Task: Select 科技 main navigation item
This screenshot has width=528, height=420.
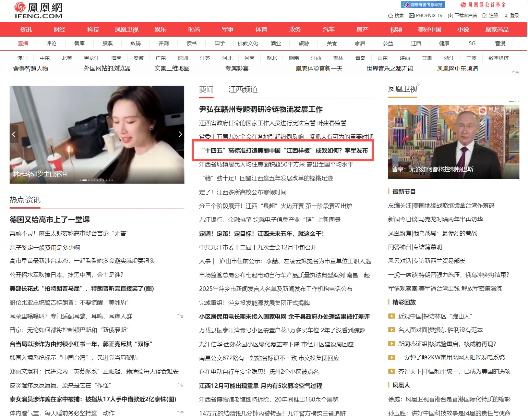Action: pos(93,29)
